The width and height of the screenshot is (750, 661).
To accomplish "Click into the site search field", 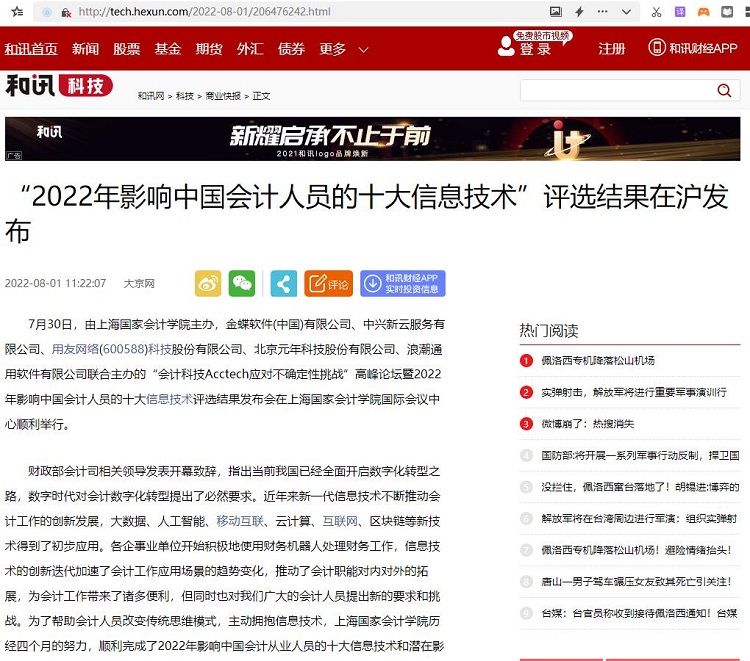I will click(x=615, y=90).
